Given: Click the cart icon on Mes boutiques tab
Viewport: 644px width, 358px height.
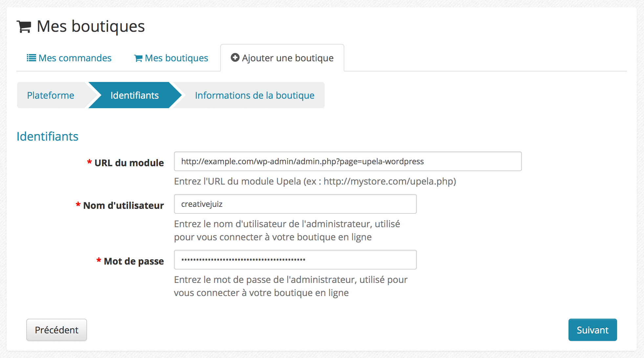Looking at the screenshot, I should coord(138,58).
